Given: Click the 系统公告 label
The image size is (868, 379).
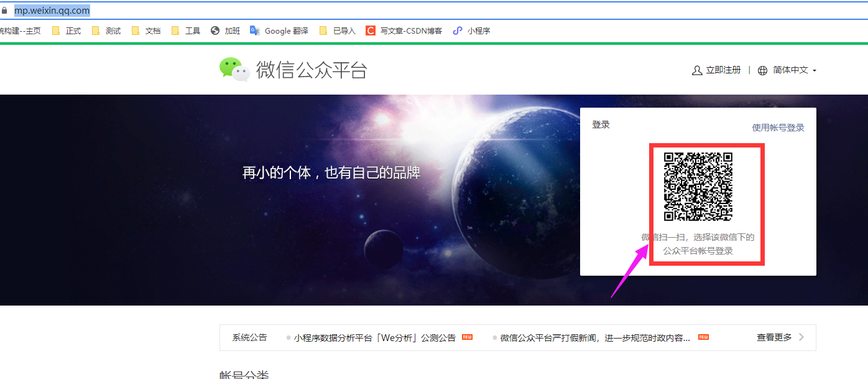Looking at the screenshot, I should pos(249,337).
